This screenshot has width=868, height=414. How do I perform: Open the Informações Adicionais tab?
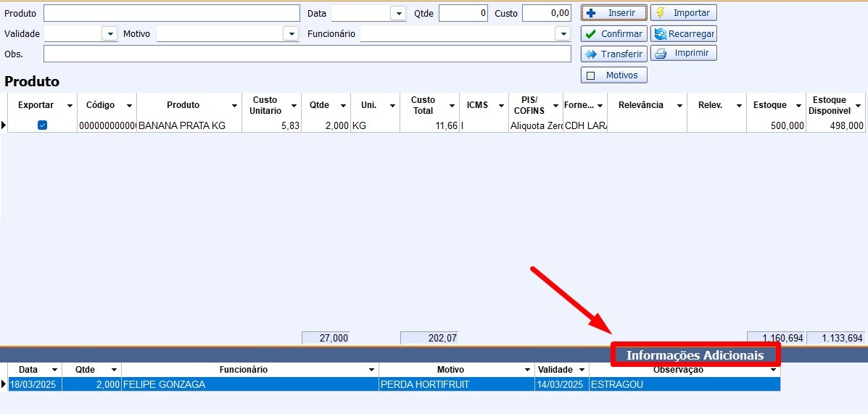(695, 355)
